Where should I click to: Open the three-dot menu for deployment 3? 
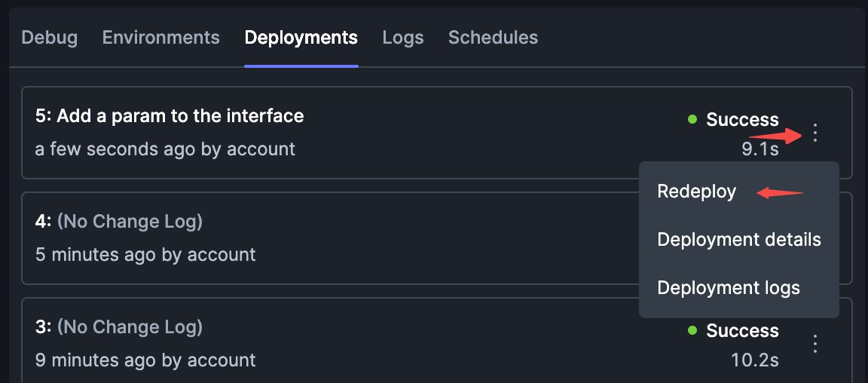[815, 344]
